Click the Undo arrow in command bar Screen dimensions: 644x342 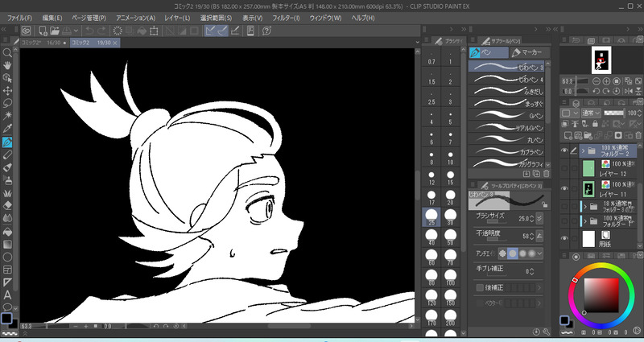point(88,31)
